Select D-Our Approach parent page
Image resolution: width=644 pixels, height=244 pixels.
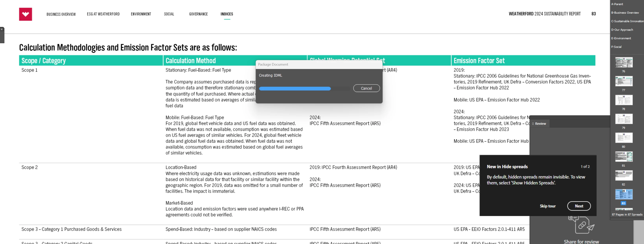tap(622, 30)
